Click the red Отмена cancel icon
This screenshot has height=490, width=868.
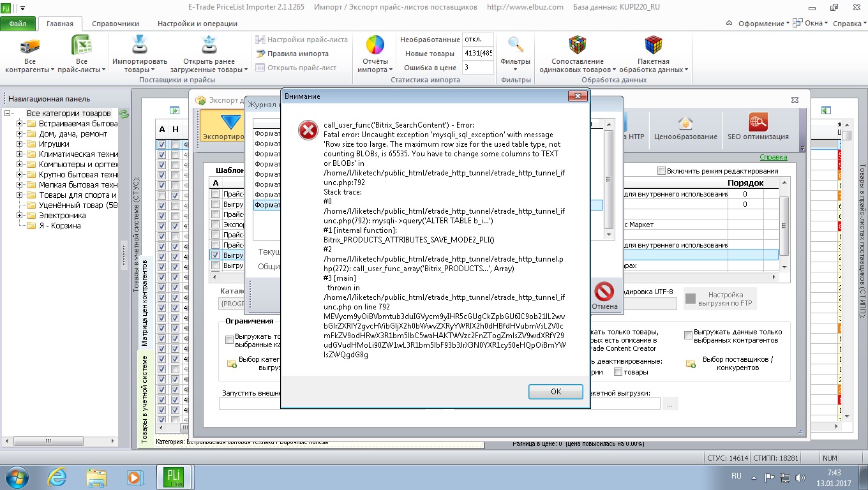point(604,291)
